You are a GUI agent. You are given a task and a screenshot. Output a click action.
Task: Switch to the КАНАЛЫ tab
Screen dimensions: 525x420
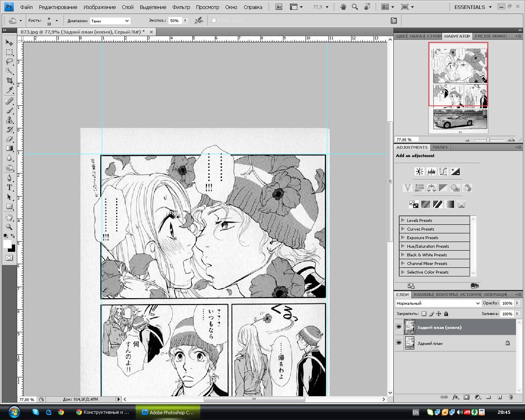(x=423, y=294)
